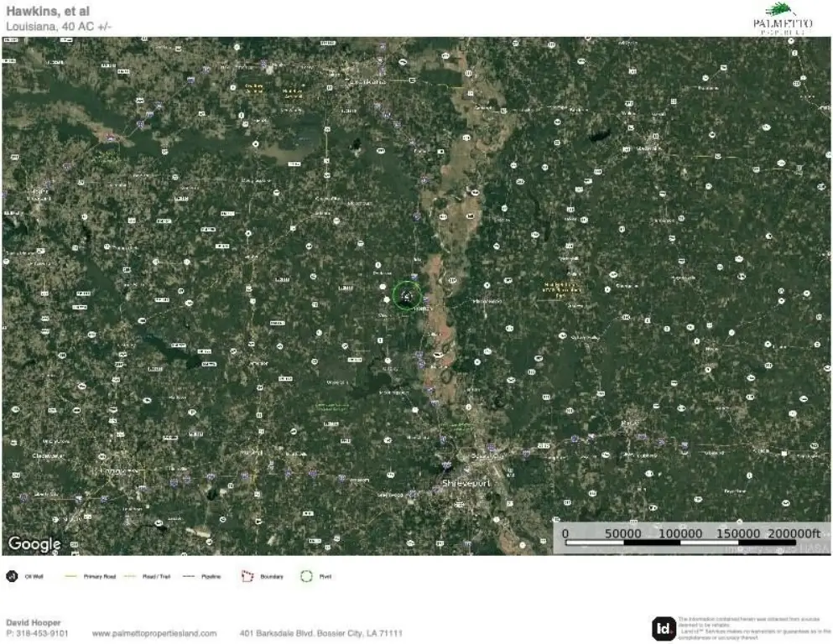Click the Boundary legend icon
Screen dimensions: 833x644
(x=247, y=576)
